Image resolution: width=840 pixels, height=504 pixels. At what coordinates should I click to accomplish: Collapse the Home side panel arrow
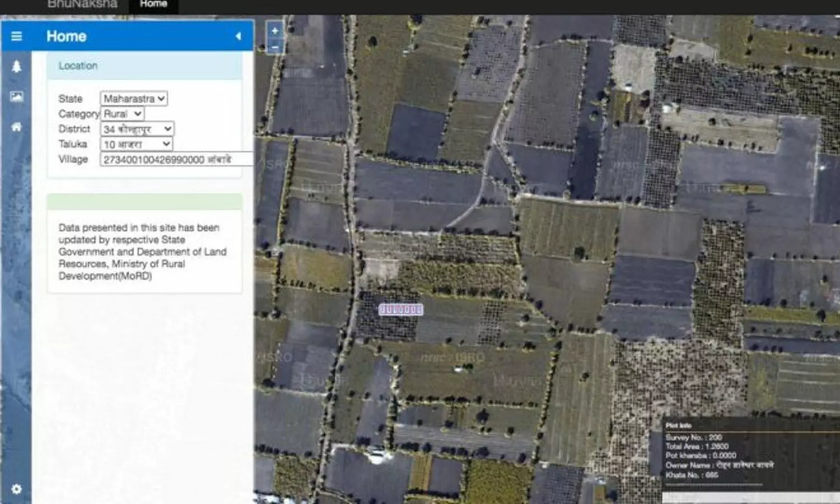point(238,36)
